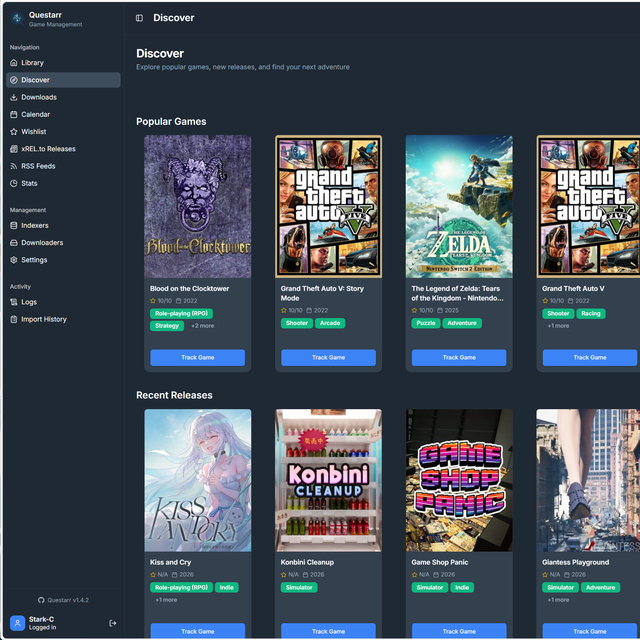Click Role-playing (RPG) tag on Blood on the Clocktower
The image size is (640, 640).
(x=181, y=313)
